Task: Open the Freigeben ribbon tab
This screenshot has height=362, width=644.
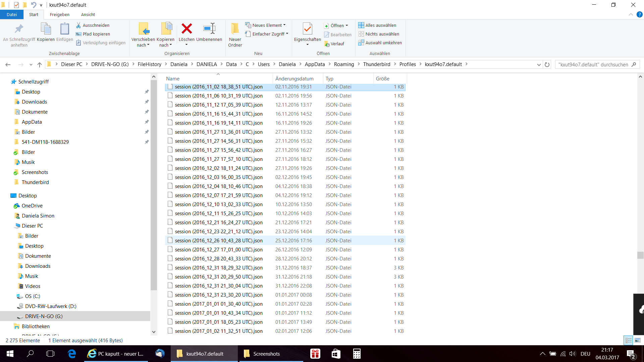Action: (x=60, y=14)
